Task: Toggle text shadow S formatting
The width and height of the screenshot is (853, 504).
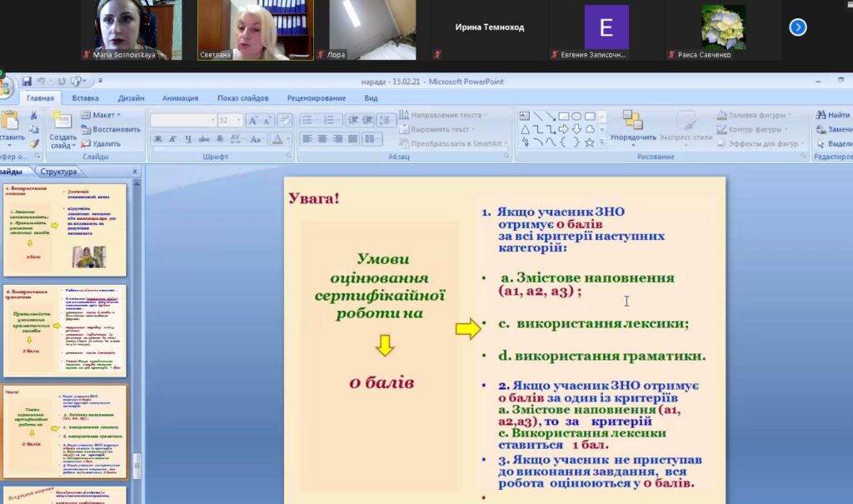Action: pyautogui.click(x=220, y=139)
